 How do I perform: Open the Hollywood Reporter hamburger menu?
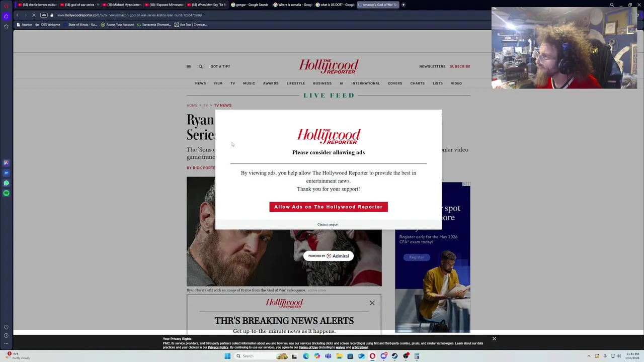189,66
